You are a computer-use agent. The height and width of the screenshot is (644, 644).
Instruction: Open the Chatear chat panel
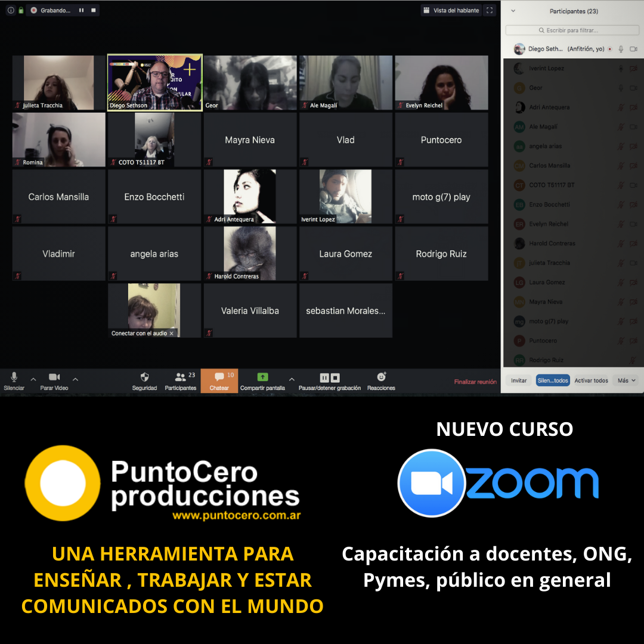(219, 381)
